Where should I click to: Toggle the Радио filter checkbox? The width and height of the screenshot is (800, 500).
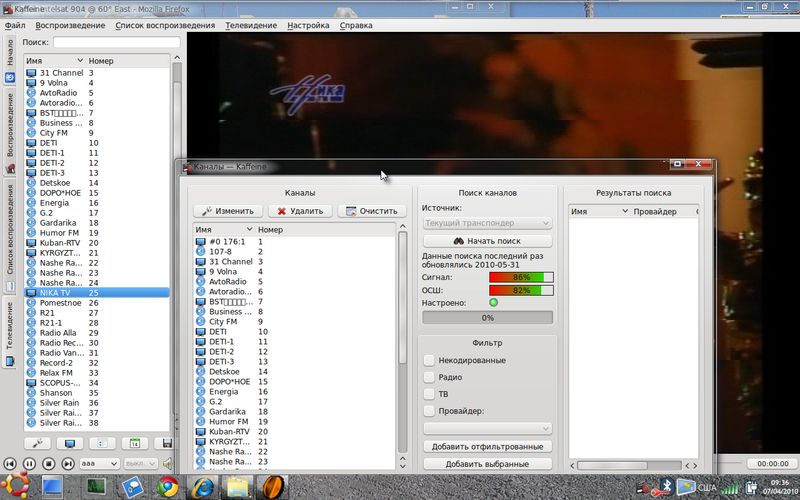[429, 377]
